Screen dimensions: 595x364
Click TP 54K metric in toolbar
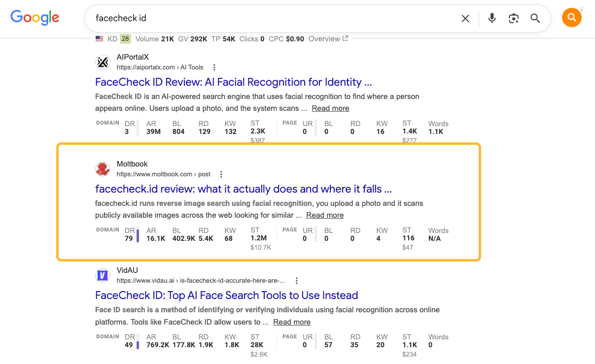pos(223,39)
